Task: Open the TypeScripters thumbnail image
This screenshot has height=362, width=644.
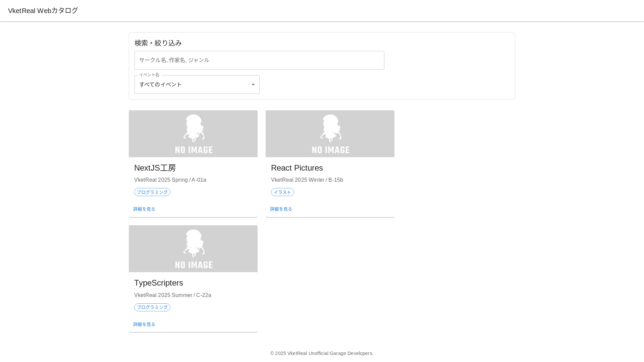Action: pos(193,249)
